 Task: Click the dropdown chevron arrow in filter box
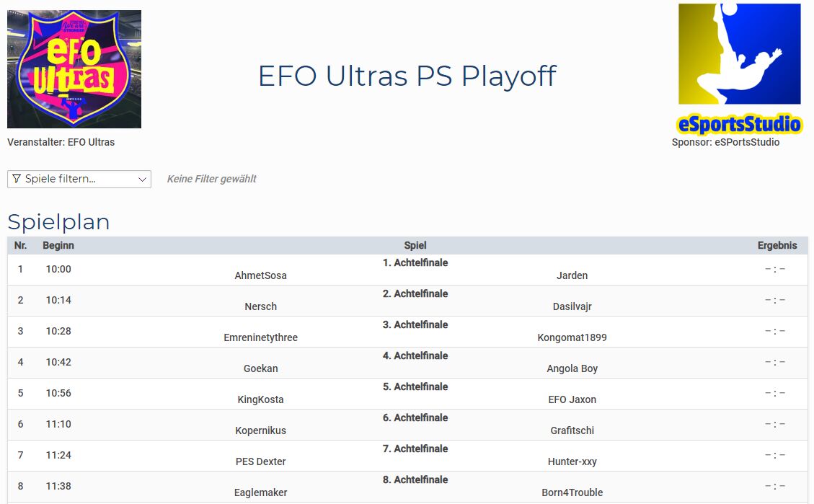(141, 179)
